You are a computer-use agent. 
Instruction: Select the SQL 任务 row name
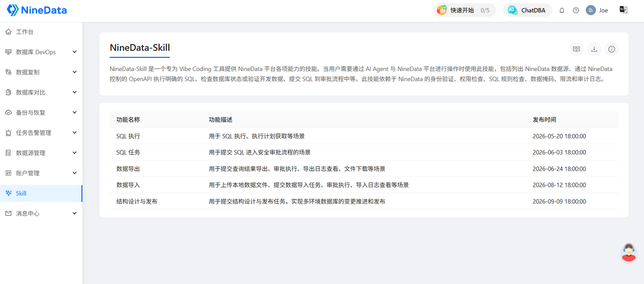tap(128, 152)
